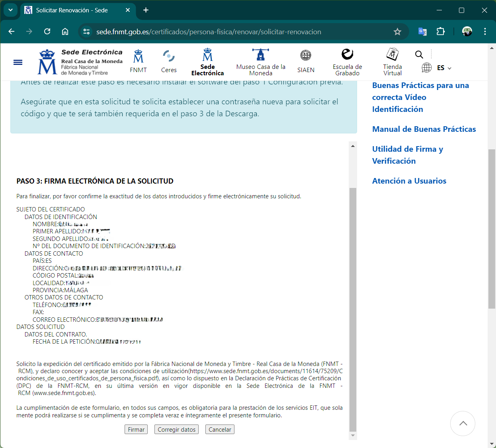This screenshot has width=496, height=448.
Task: Bookmark this page with the star
Action: [x=397, y=32]
